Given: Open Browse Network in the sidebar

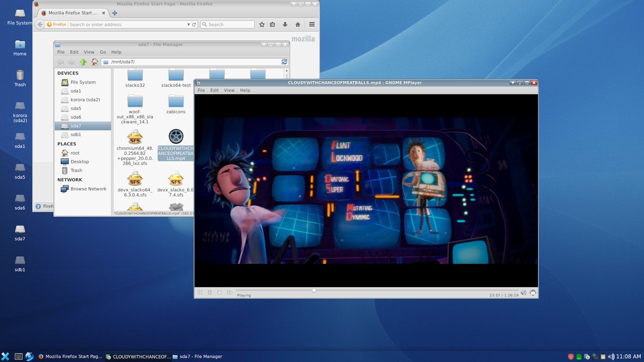Looking at the screenshot, I should click(88, 189).
